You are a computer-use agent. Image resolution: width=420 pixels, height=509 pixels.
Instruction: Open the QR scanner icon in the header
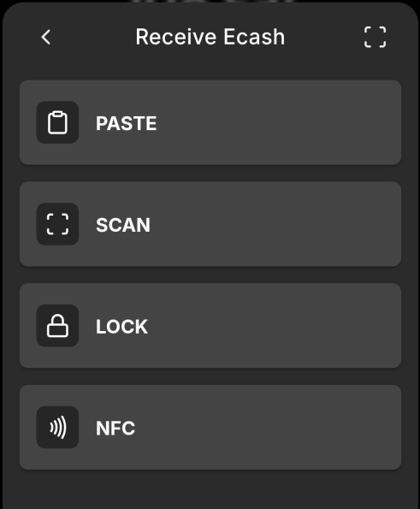pos(375,37)
